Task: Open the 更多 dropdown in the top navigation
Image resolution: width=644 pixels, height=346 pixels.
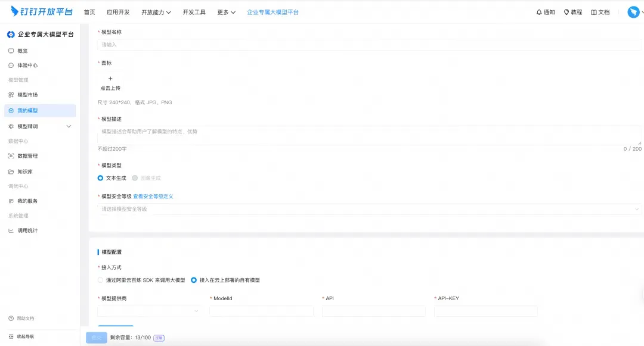Action: (x=227, y=13)
